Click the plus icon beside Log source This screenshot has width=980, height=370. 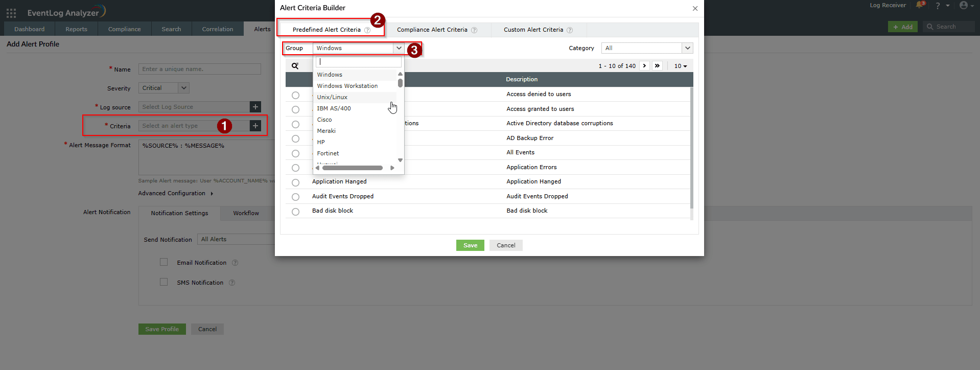[x=255, y=107]
